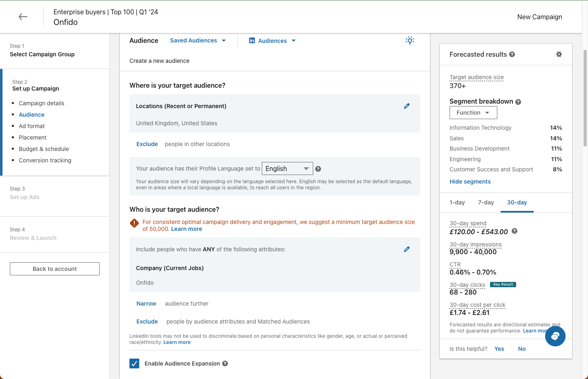
Task: Click Narrow audience further link
Action: click(146, 304)
